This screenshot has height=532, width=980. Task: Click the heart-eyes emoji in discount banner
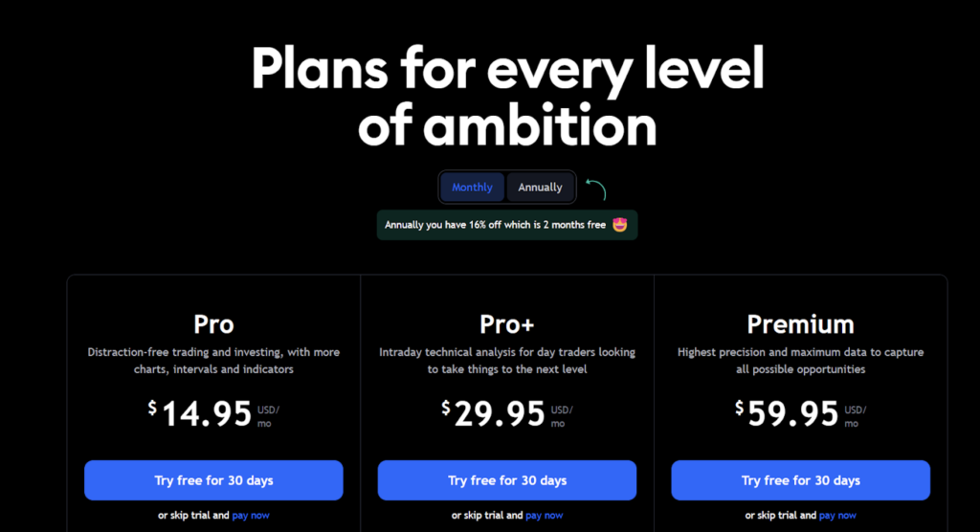pyautogui.click(x=619, y=225)
